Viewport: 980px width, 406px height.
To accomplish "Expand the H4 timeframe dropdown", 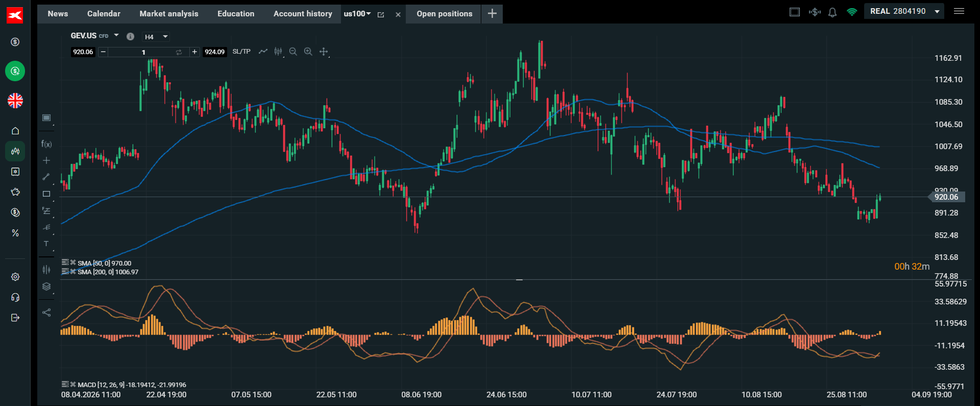I will (x=156, y=37).
